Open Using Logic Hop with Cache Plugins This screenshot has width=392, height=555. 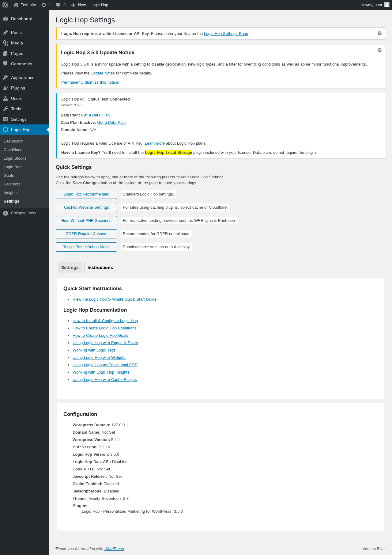[105, 380]
